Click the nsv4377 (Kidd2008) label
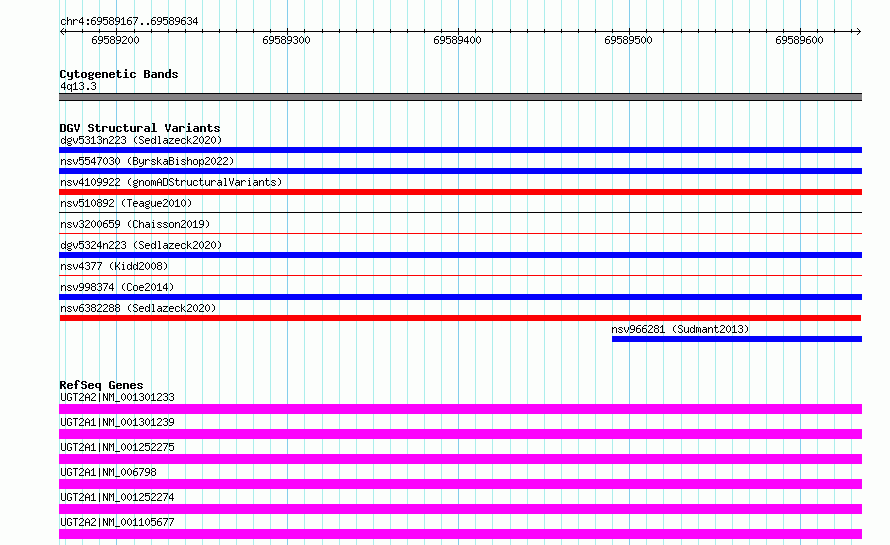The height and width of the screenshot is (545, 890). coord(114,266)
